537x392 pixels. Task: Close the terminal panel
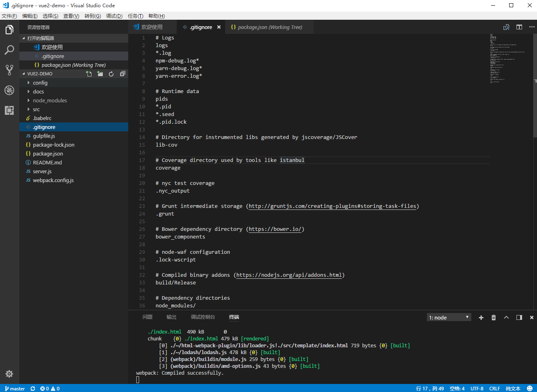pyautogui.click(x=532, y=317)
